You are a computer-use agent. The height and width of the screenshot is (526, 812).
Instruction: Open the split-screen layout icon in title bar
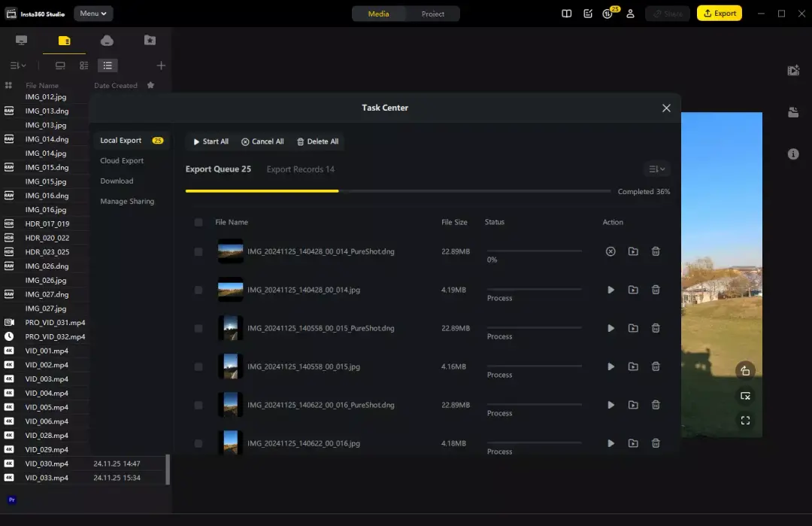(x=567, y=14)
